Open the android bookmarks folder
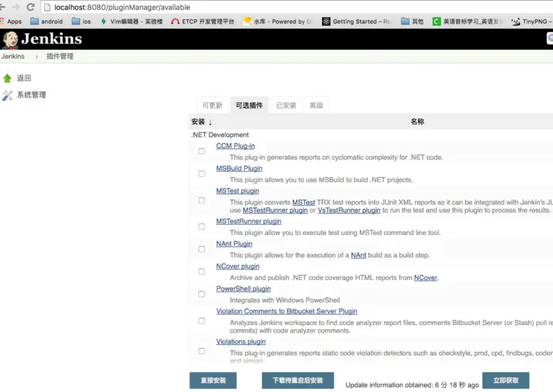Viewport: 553px width, 392px height. pos(46,21)
